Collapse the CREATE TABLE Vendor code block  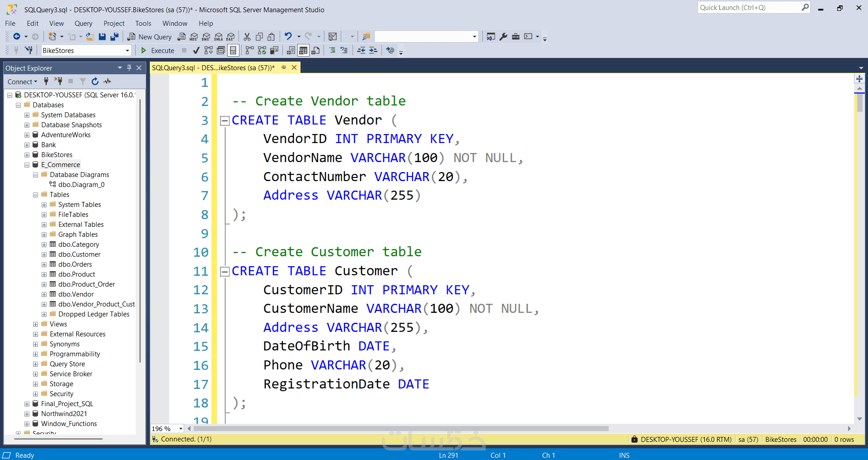[x=224, y=120]
